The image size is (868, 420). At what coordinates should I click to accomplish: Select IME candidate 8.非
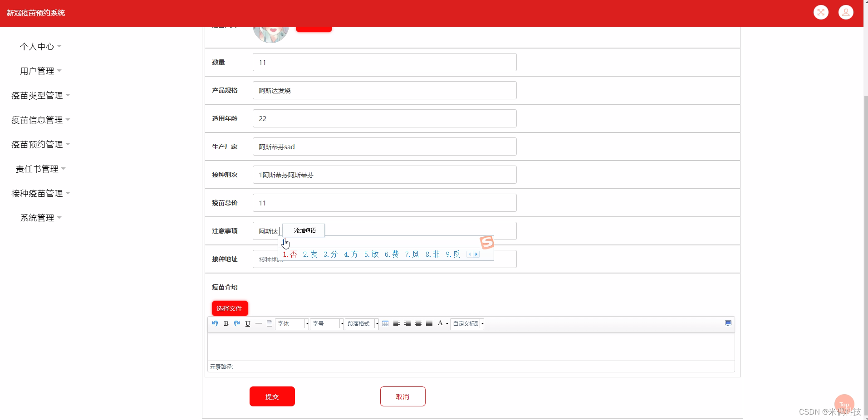tap(433, 254)
